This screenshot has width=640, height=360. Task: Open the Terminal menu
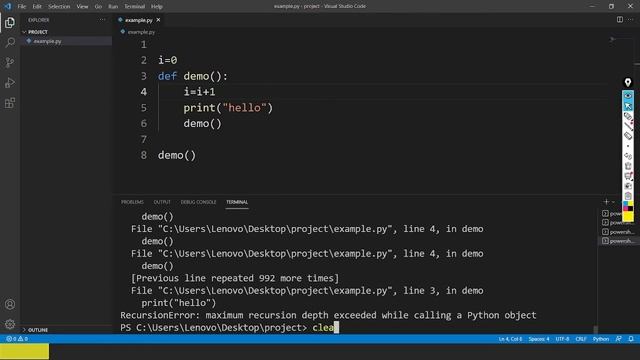(x=134, y=7)
